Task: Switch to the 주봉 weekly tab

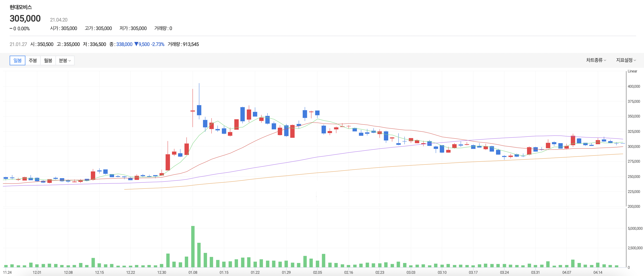Action: pos(33,60)
